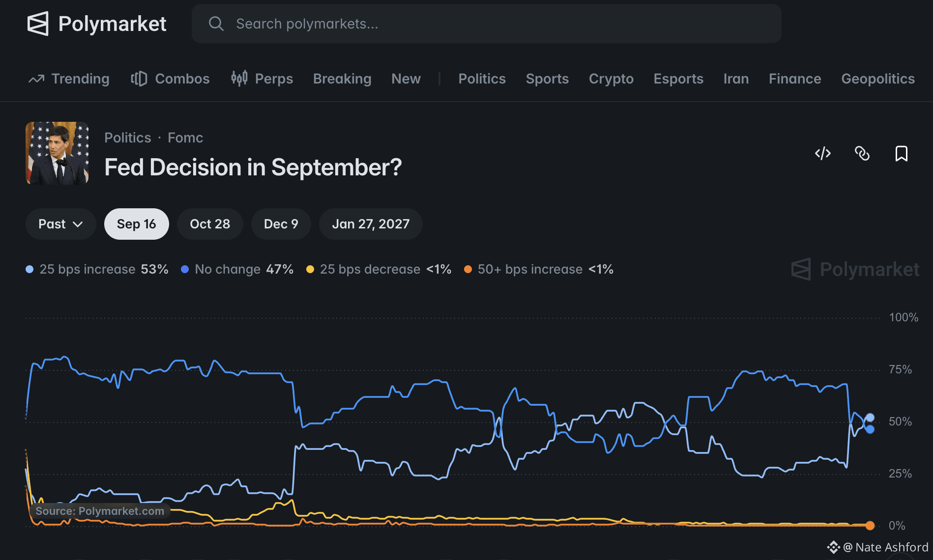Click the Combos icon

[x=139, y=79]
